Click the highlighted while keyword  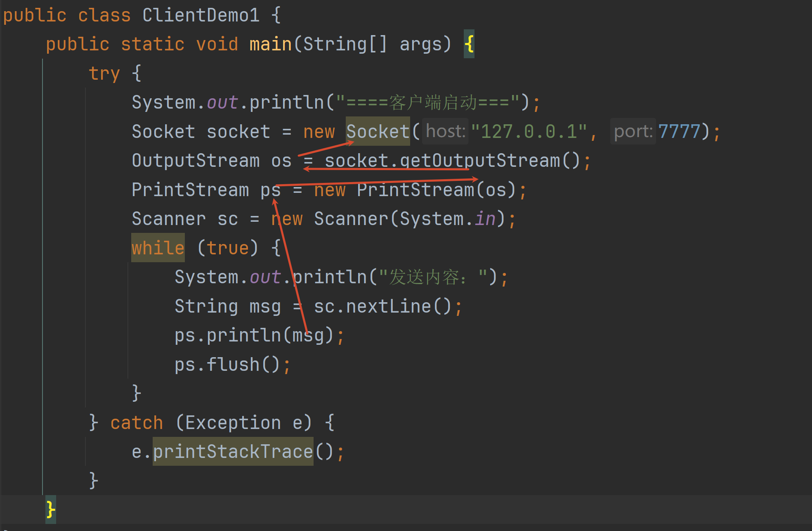(x=158, y=248)
